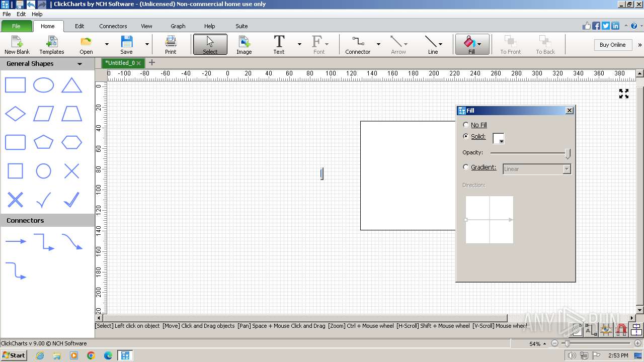
Task: Pick the rectangle shape
Action: pyautogui.click(x=15, y=85)
